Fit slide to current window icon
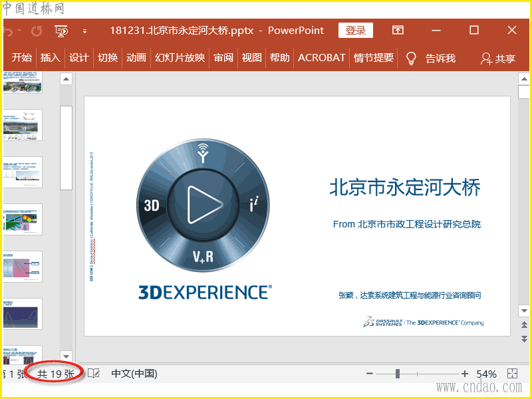The height and width of the screenshot is (399, 532). click(x=512, y=374)
